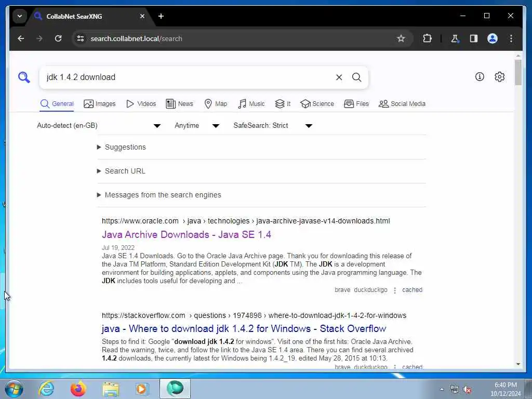This screenshot has width=532, height=399.
Task: Switch to the General category
Action: coord(57,104)
